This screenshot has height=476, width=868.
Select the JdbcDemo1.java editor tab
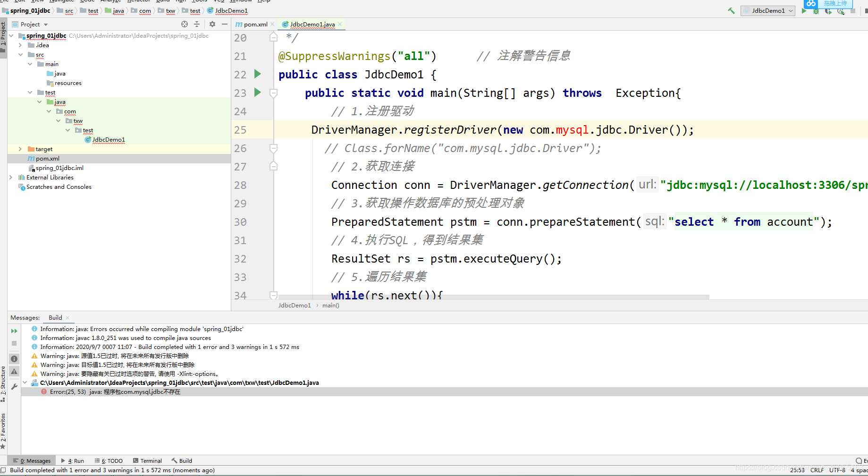[x=312, y=24]
